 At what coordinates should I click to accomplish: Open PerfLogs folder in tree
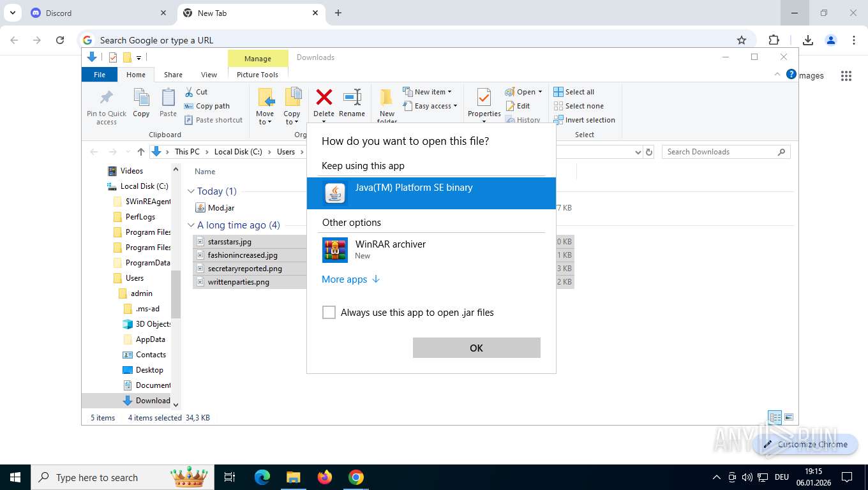point(140,217)
